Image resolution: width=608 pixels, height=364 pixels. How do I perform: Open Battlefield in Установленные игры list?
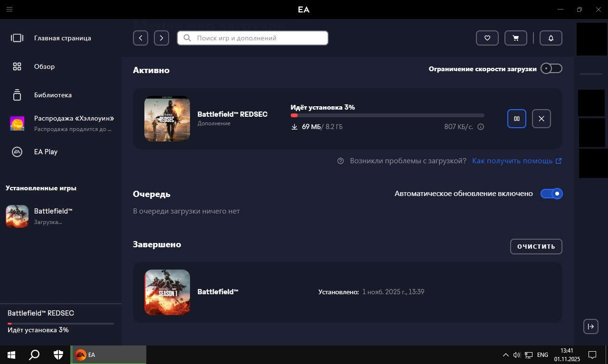click(x=61, y=216)
